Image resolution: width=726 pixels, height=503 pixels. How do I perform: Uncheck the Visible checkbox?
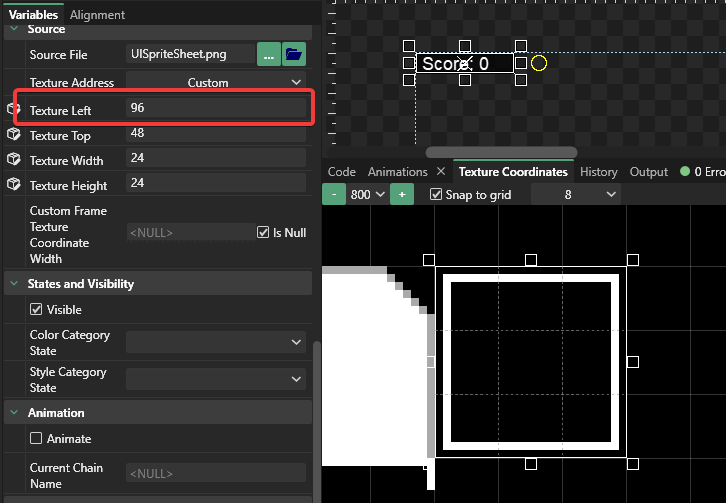click(36, 310)
